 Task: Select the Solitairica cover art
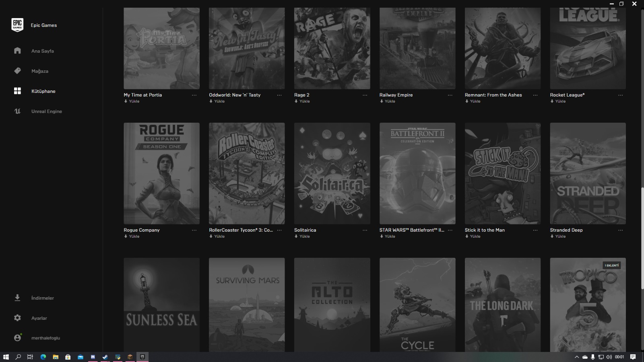pos(332,173)
